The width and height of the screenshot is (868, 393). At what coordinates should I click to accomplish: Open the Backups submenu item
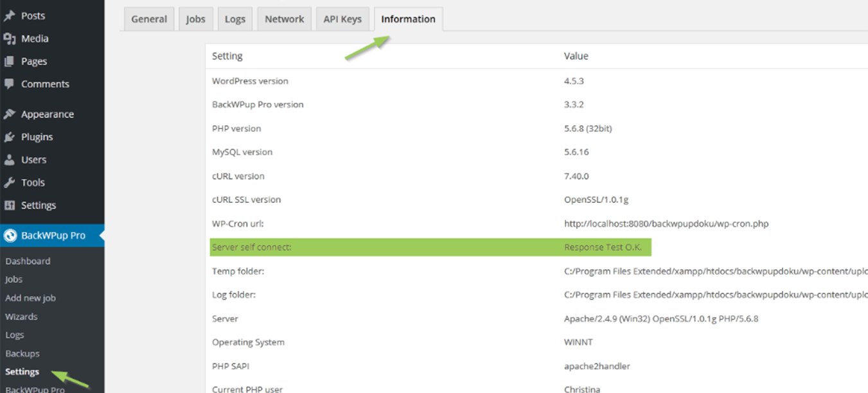pos(22,353)
